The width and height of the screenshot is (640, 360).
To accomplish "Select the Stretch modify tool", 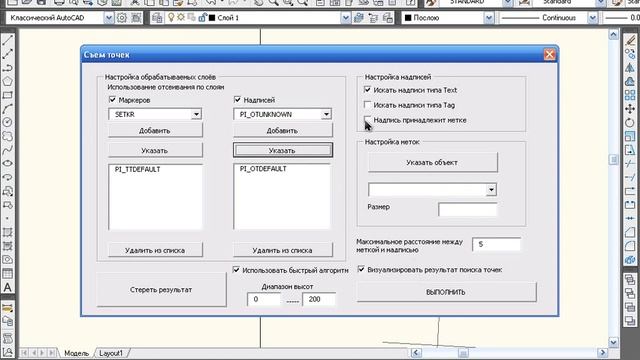I will (630, 150).
